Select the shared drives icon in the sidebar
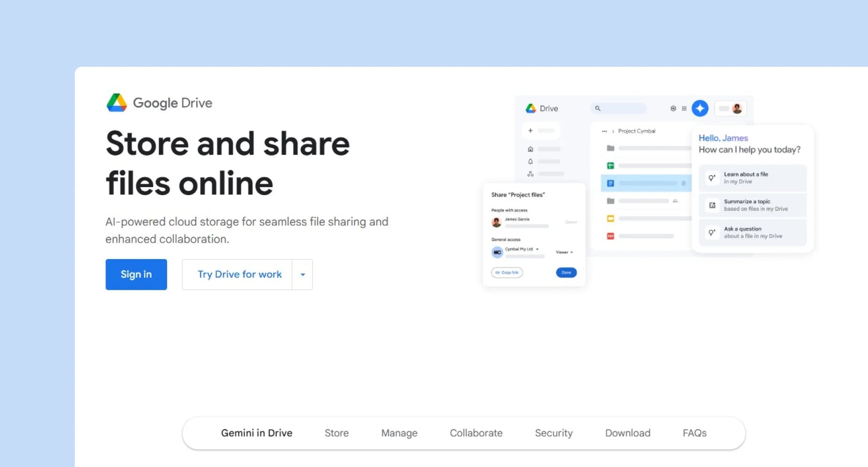 [x=530, y=174]
